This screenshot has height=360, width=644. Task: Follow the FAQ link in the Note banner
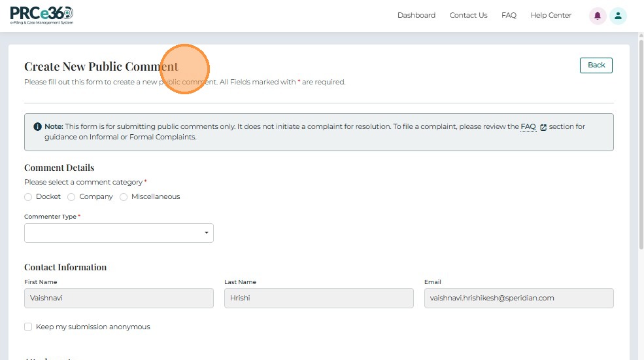click(x=528, y=126)
